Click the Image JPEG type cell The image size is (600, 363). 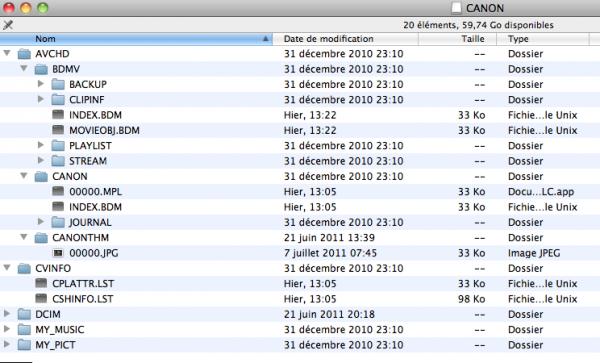point(534,253)
